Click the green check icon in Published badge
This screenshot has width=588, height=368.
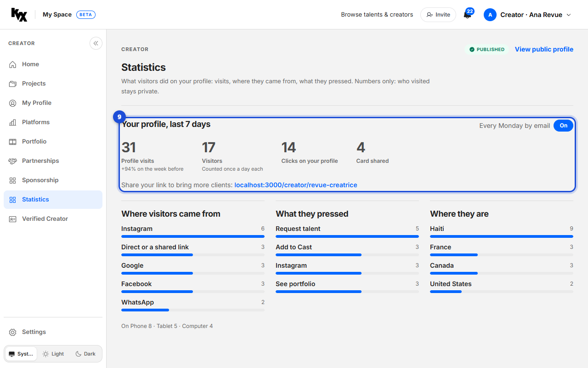tap(472, 49)
